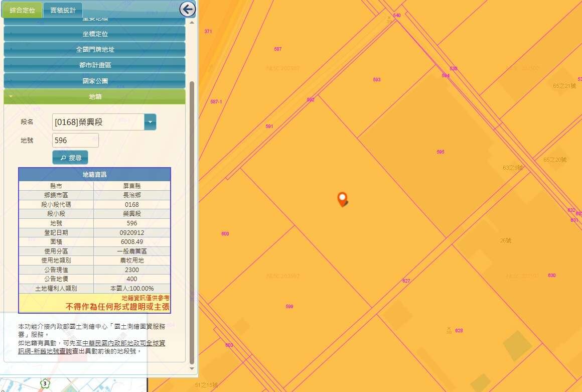Switch to the 面積統計 tab
The width and height of the screenshot is (582, 392).
[63, 10]
